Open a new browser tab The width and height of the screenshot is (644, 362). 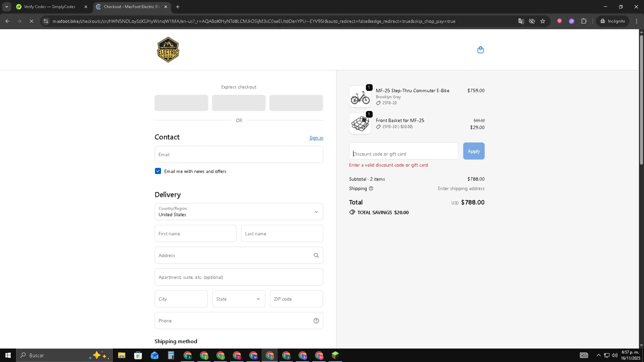(x=178, y=7)
